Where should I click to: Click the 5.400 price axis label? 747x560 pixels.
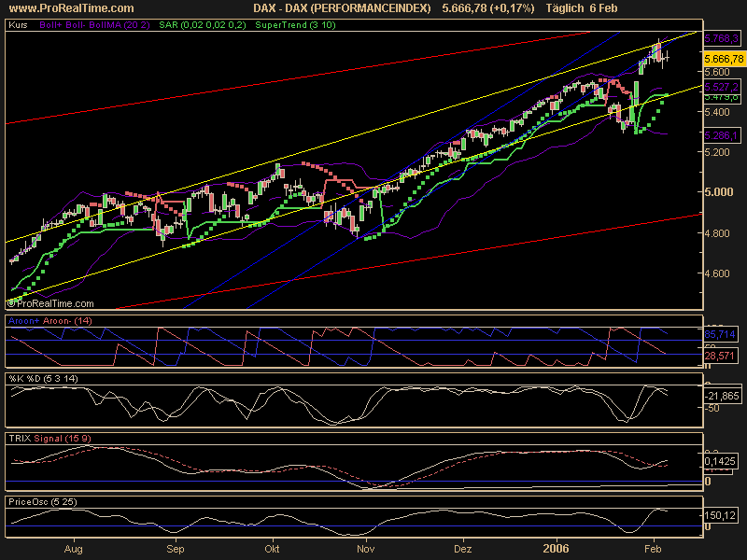pyautogui.click(x=717, y=112)
